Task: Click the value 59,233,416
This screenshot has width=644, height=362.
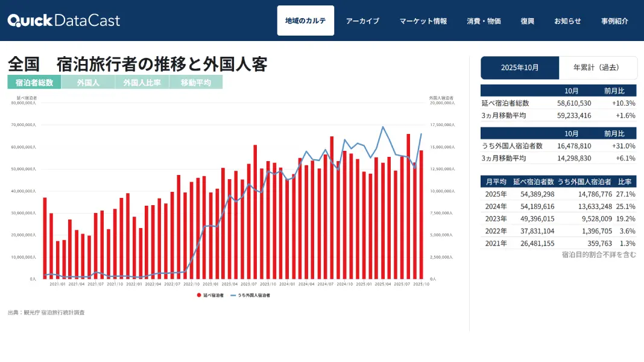Action: point(574,115)
